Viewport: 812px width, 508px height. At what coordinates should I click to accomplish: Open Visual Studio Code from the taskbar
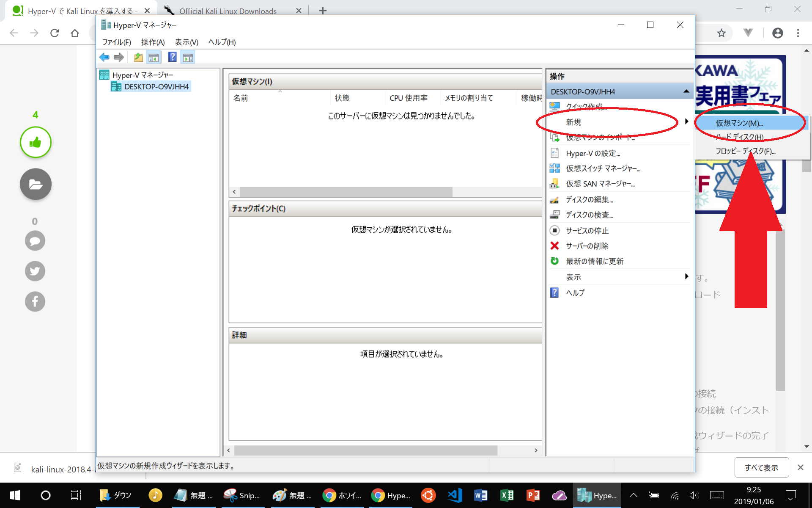coord(455,495)
